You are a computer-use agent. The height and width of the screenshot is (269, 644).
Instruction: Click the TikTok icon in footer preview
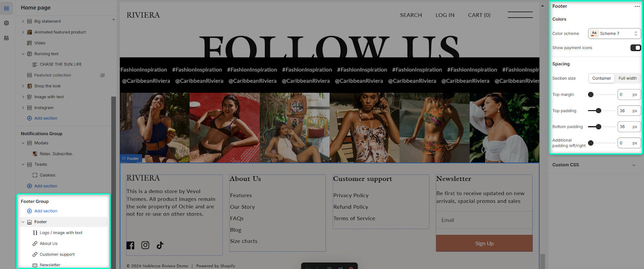160,245
